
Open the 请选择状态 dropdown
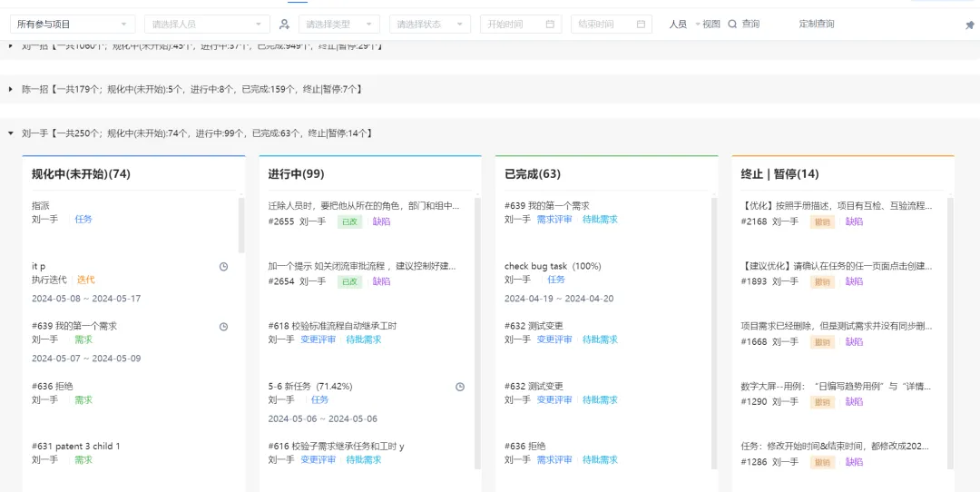click(x=430, y=25)
